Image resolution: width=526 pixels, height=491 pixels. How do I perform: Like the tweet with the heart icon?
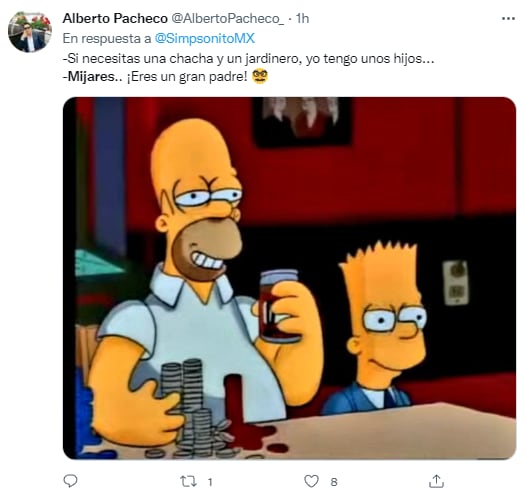311,481
